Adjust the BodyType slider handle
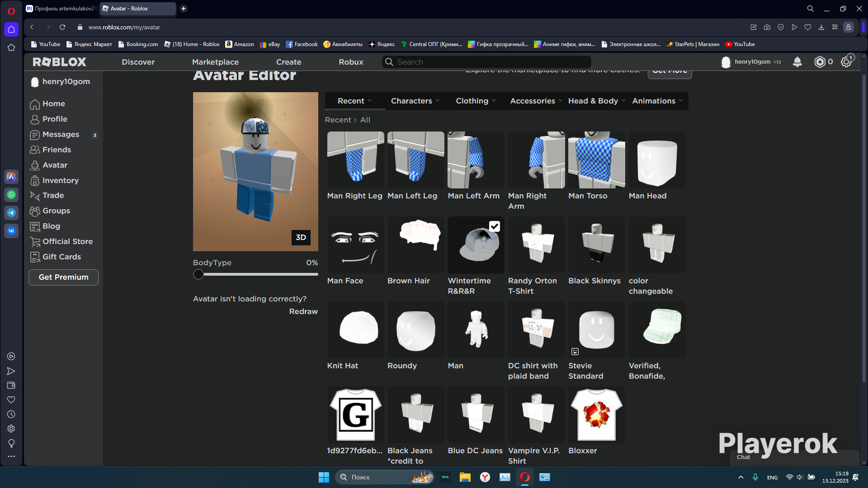Image resolution: width=868 pixels, height=488 pixels. pyautogui.click(x=198, y=274)
